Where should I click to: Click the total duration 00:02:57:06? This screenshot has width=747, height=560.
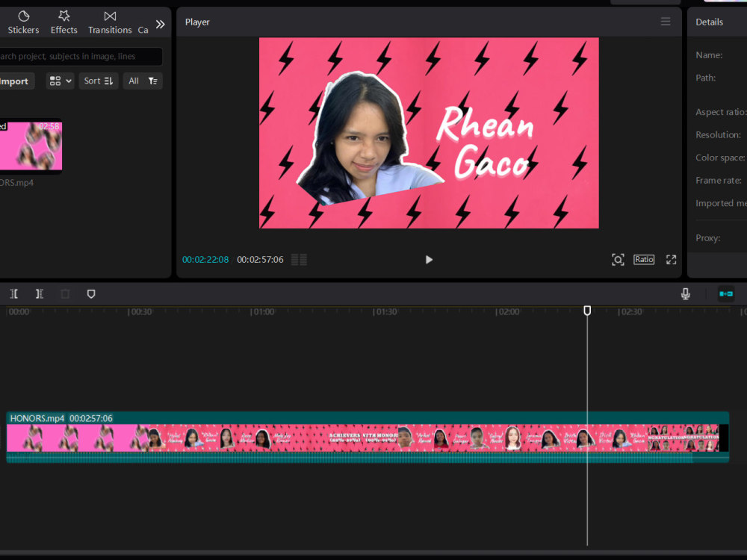pyautogui.click(x=260, y=260)
